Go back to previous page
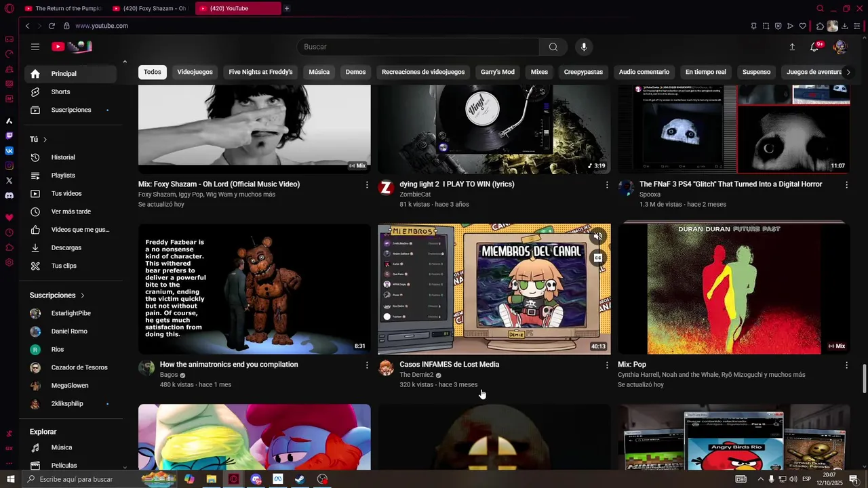The image size is (868, 488). coord(27,26)
